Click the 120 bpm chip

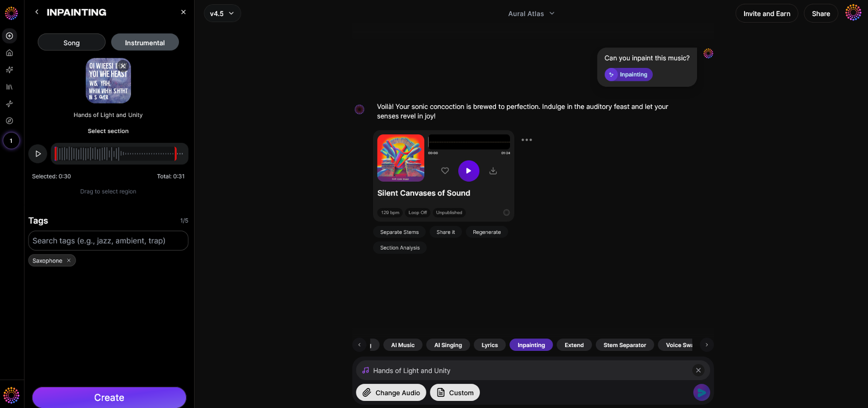tap(390, 212)
